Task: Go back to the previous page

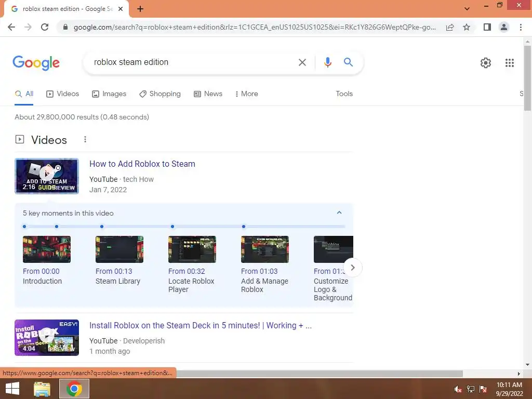Action: point(11,27)
